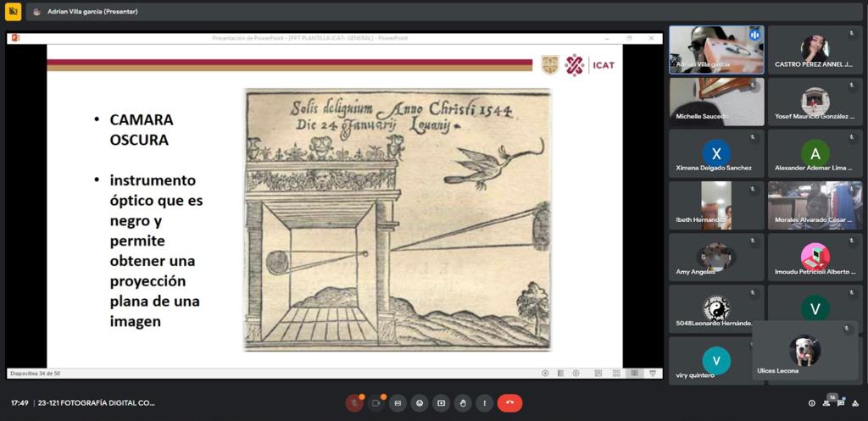
Task: Select Michelle Saucedo video tile
Action: (x=716, y=102)
